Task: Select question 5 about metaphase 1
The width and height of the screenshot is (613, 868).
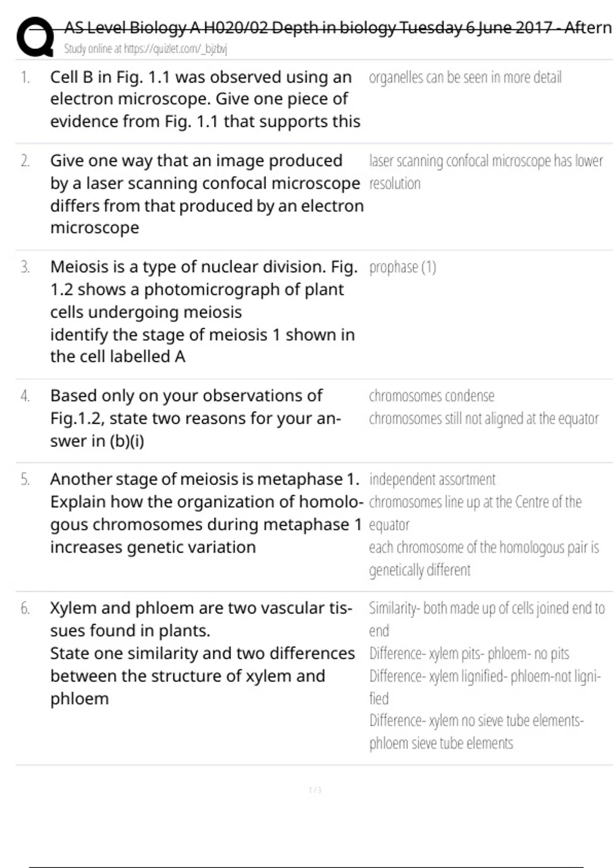Action: (205, 513)
